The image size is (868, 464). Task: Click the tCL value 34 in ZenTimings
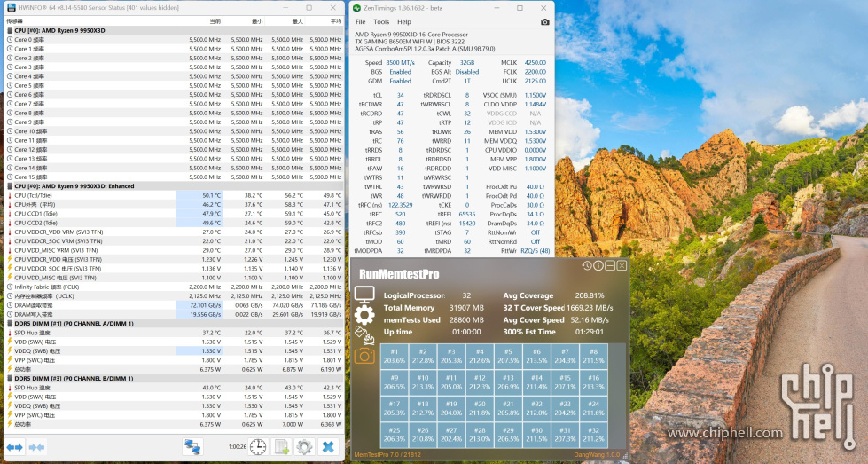pos(400,95)
